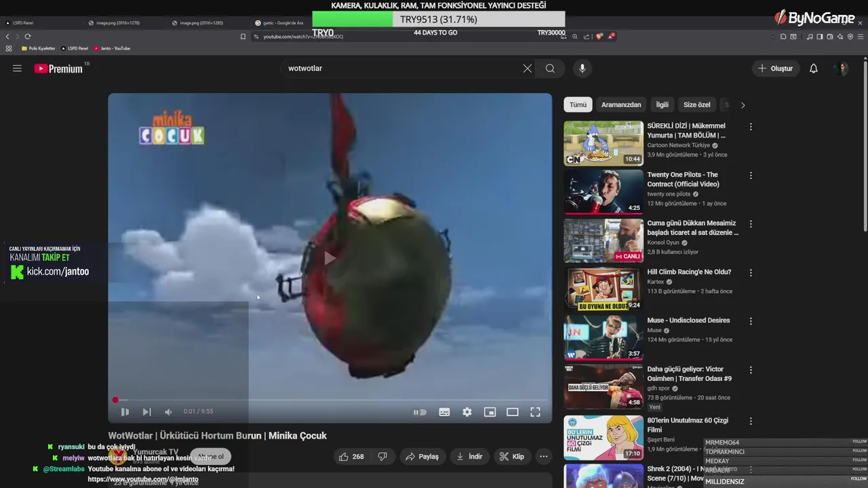Toggle subtitles in the player
This screenshot has width=868, height=488.
pos(444,412)
